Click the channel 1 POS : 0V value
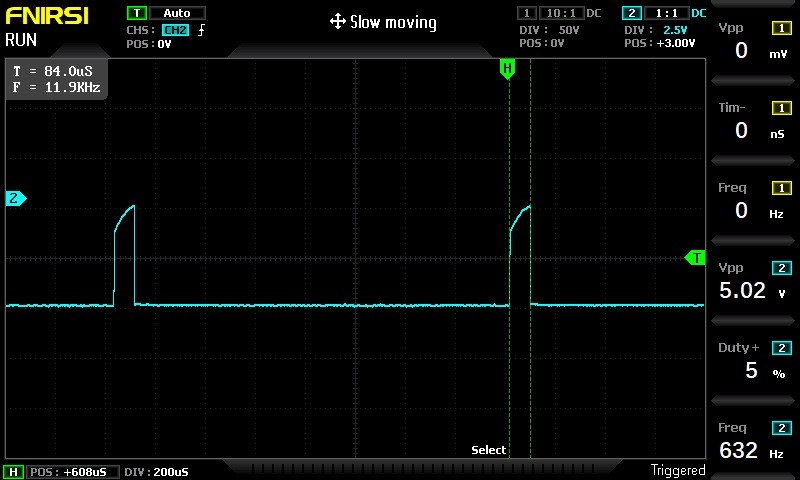This screenshot has width=800, height=480. pyautogui.click(x=557, y=43)
